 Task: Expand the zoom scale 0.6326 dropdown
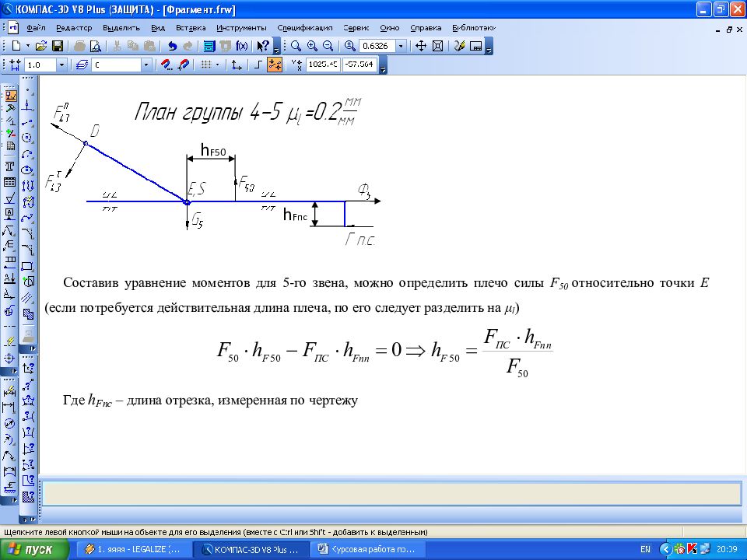401,46
